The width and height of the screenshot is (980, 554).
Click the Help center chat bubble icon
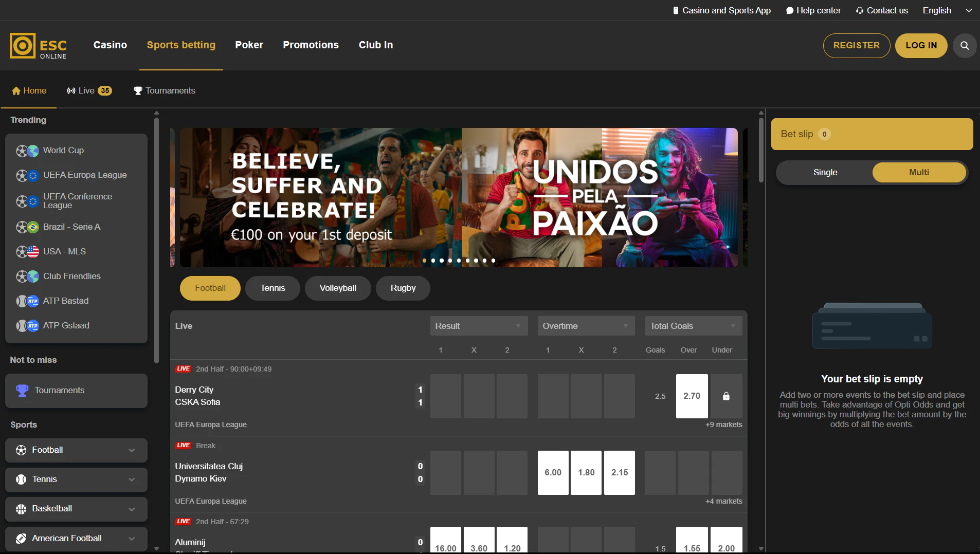click(790, 10)
